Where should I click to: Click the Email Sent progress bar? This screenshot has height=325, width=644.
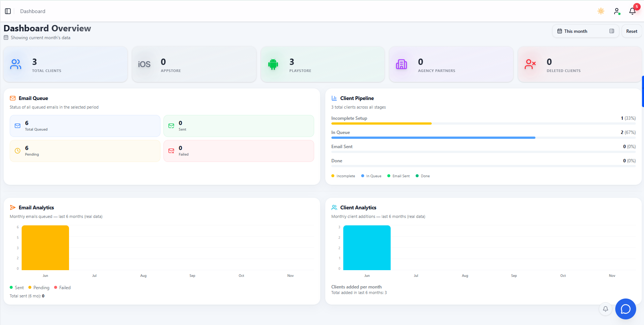(484, 152)
